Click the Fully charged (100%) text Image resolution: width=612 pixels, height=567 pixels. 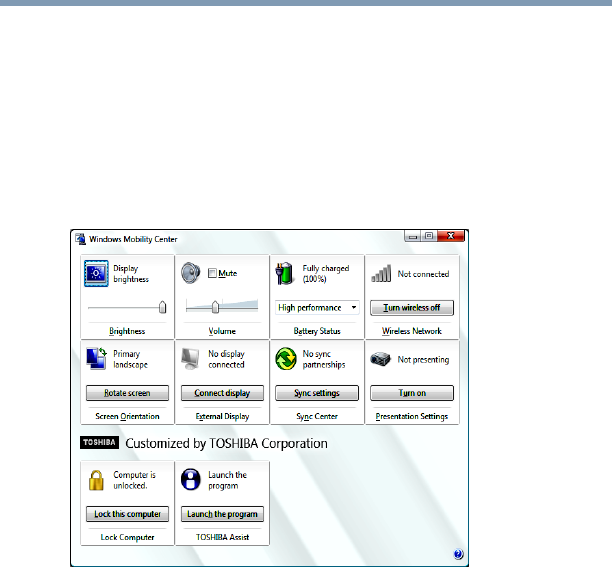326,274
